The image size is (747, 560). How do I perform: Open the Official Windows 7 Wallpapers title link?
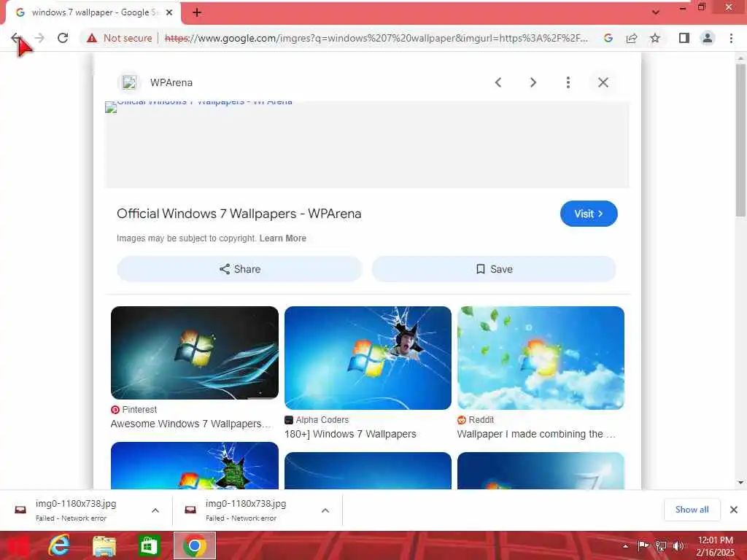[239, 214]
